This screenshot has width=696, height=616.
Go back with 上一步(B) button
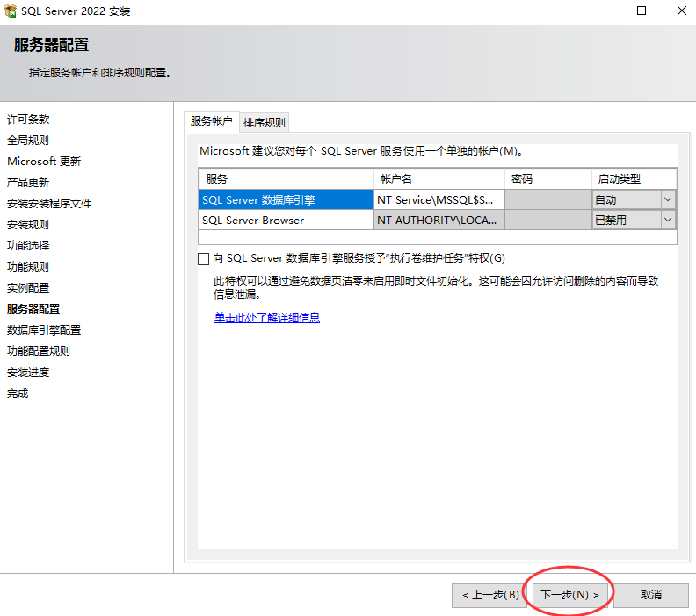489,595
